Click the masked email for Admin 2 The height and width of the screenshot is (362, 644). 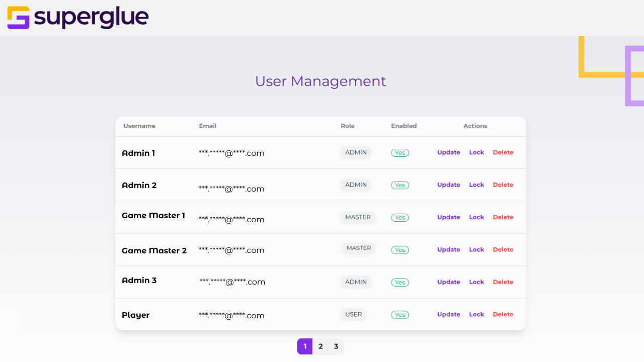(x=231, y=189)
